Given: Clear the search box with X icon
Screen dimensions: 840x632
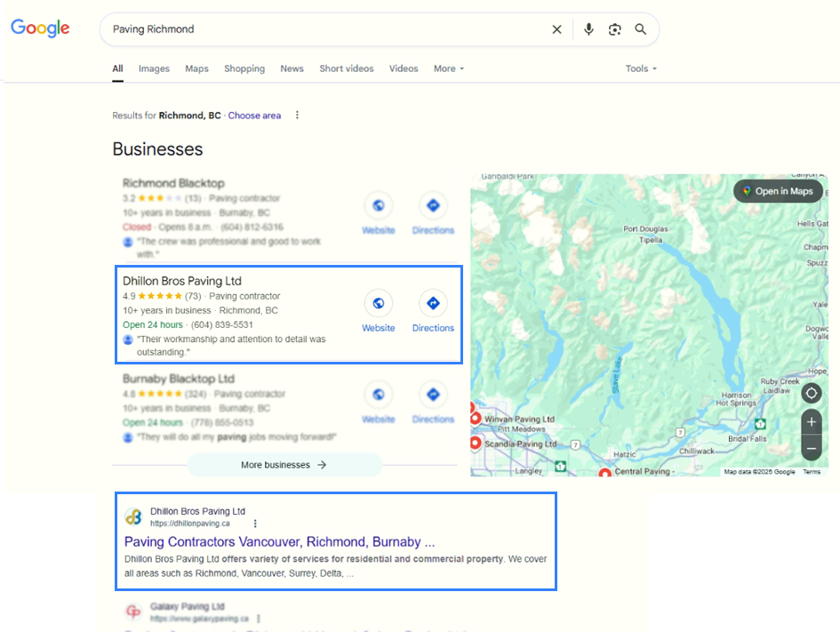Looking at the screenshot, I should pyautogui.click(x=556, y=29).
